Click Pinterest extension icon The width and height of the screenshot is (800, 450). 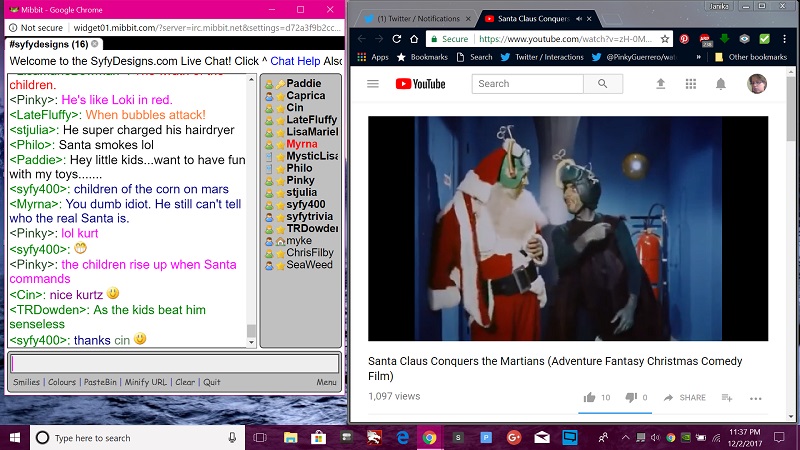(x=684, y=39)
